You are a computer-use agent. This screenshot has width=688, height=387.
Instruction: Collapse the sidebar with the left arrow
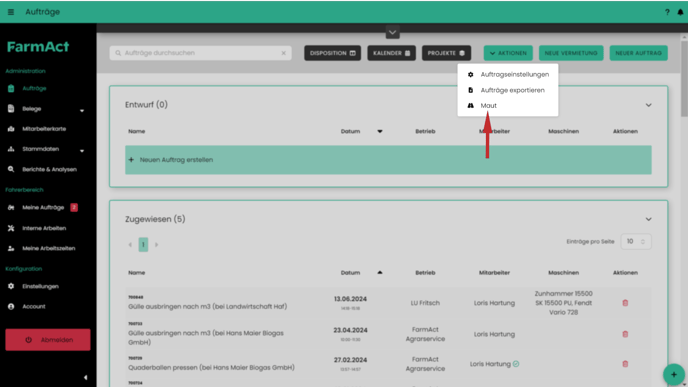tap(86, 377)
